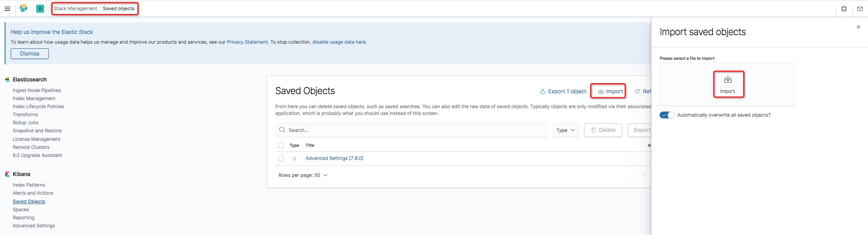Open the help menu icon

[844, 8]
